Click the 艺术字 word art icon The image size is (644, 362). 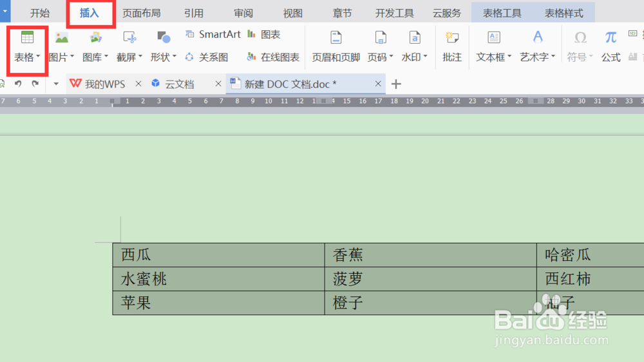click(538, 38)
